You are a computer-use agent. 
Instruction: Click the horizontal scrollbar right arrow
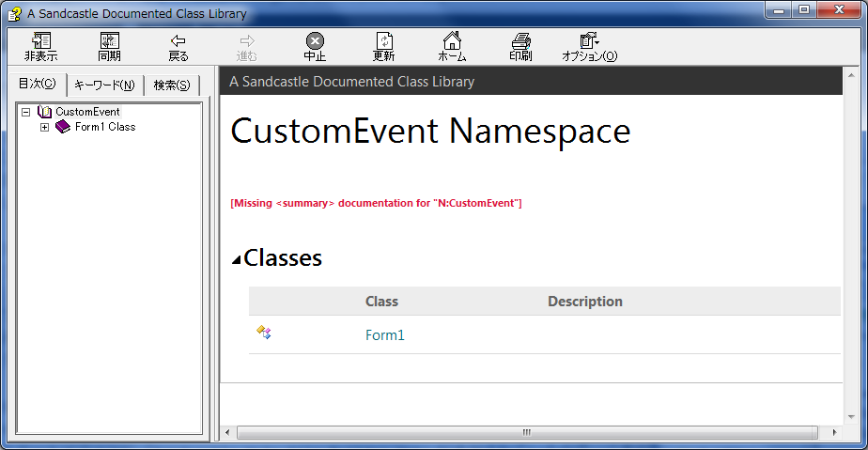click(833, 432)
